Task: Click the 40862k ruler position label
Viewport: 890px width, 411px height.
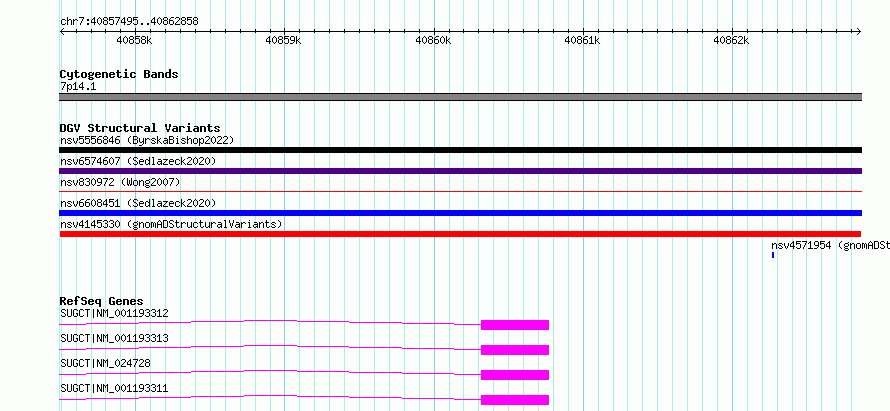Action: click(732, 41)
